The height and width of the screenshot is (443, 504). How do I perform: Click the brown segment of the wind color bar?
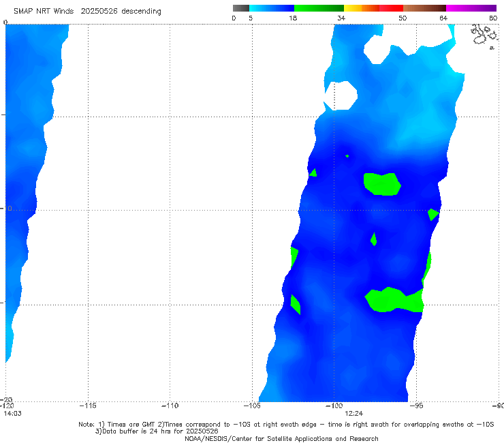coord(424,8)
